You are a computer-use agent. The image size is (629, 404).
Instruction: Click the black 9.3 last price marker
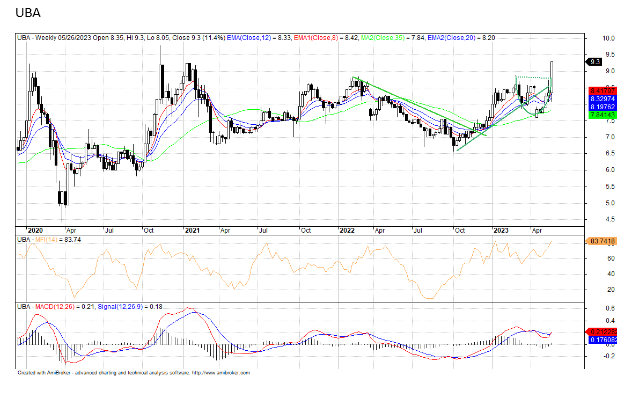click(x=595, y=62)
